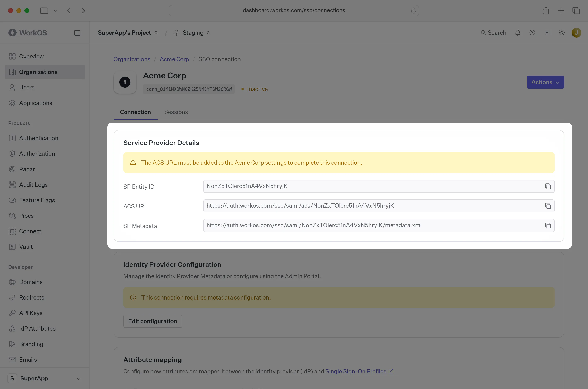This screenshot has height=389, width=588.
Task: Click the browser address bar
Action: [294, 11]
